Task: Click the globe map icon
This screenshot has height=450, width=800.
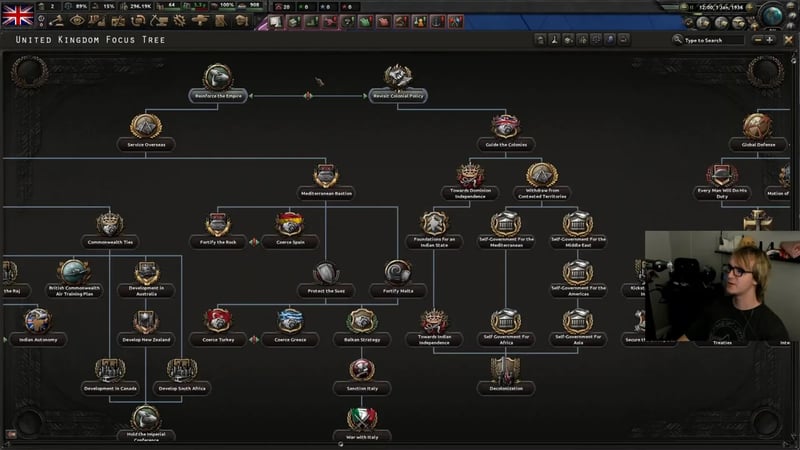Action: tap(773, 14)
